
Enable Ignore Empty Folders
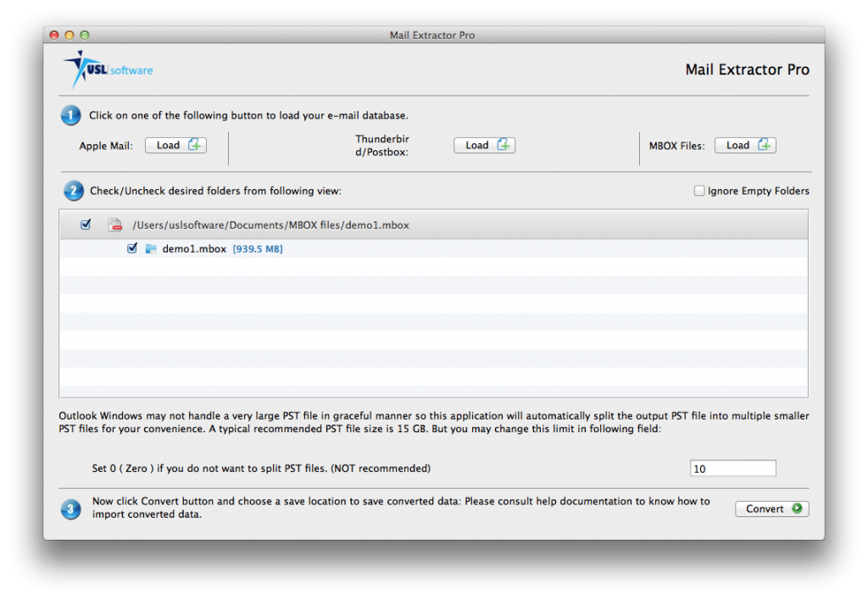pyautogui.click(x=698, y=191)
